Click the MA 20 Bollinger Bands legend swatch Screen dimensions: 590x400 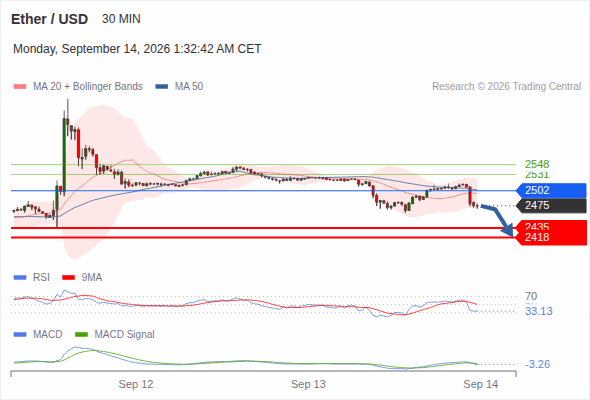coord(20,87)
